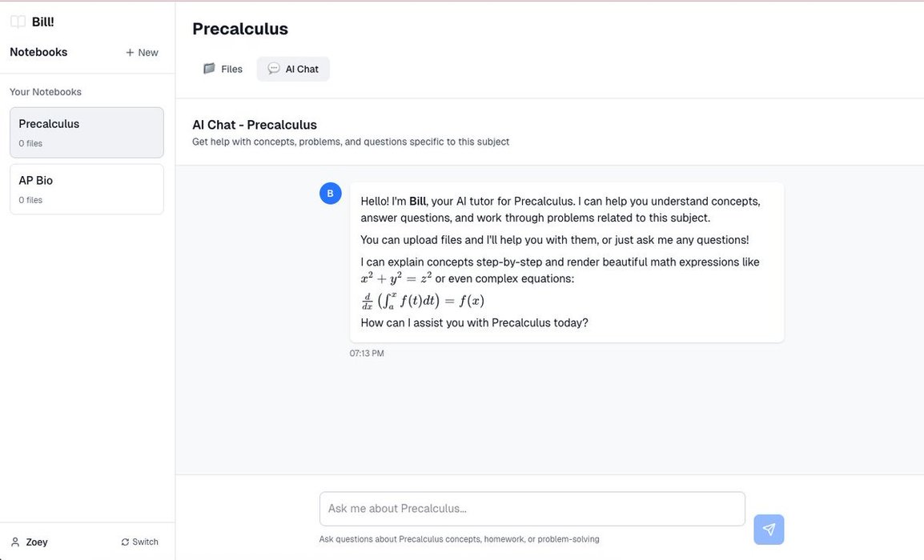Click the blue B tutor avatar
The width and height of the screenshot is (924, 560).
331,194
